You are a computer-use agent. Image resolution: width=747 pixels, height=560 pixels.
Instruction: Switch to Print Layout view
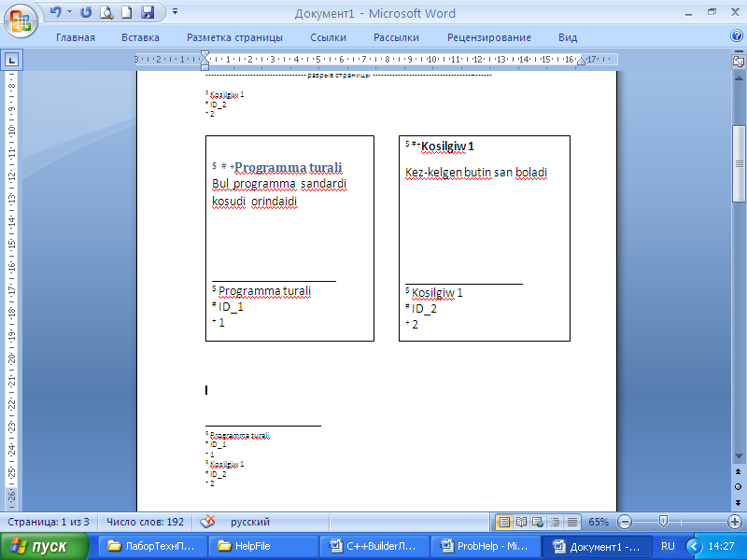[x=503, y=523]
